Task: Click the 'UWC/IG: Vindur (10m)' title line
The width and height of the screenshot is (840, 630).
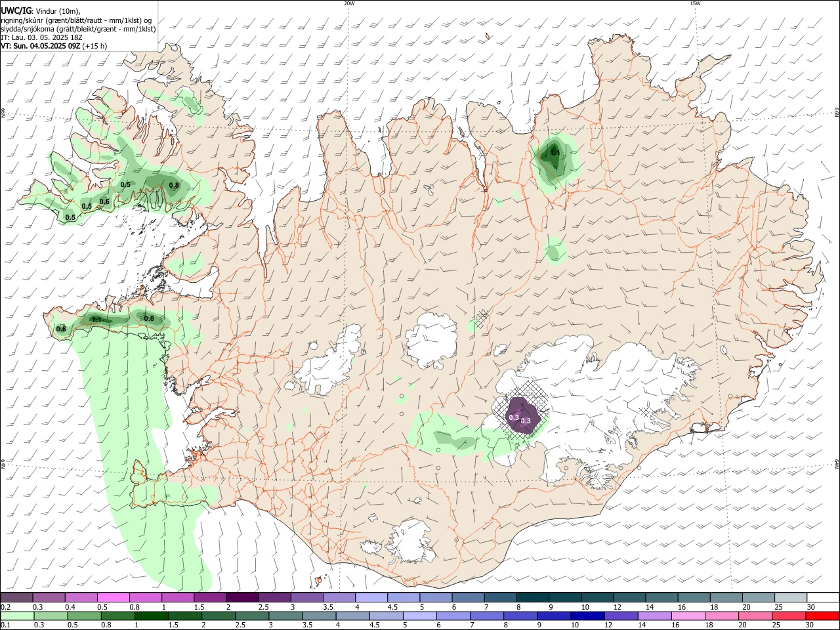Action: point(41,10)
